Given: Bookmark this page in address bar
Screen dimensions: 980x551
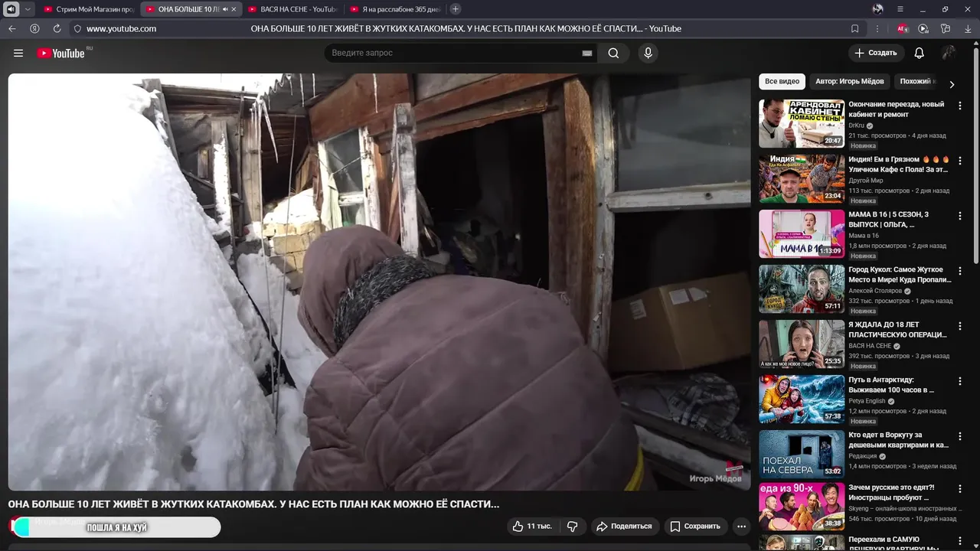Looking at the screenshot, I should 855,28.
